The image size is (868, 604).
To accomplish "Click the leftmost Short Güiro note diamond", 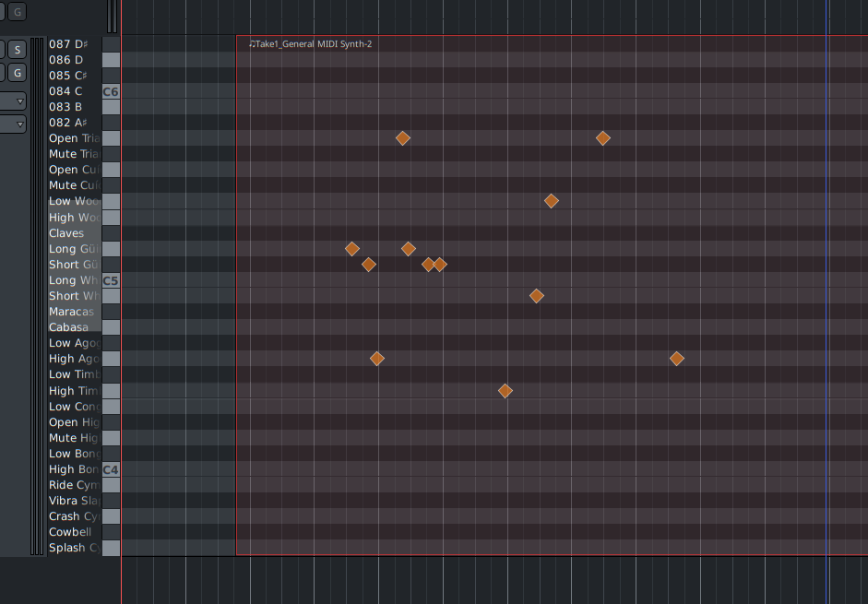I will pos(368,265).
